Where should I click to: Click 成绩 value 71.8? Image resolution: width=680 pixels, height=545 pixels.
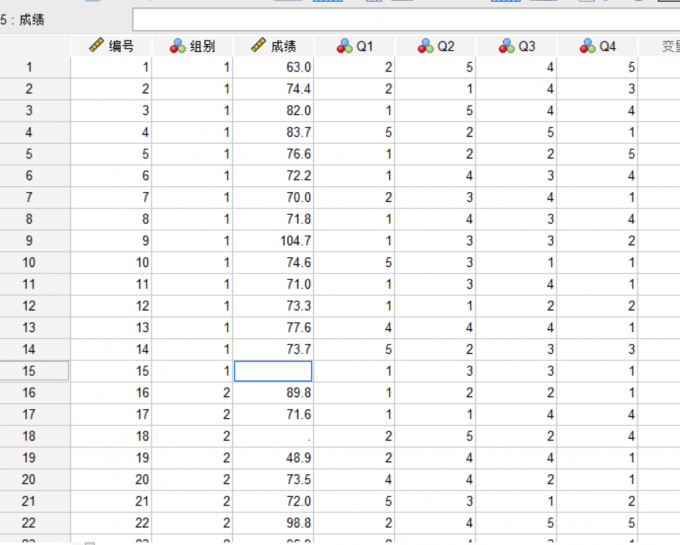tap(273, 219)
